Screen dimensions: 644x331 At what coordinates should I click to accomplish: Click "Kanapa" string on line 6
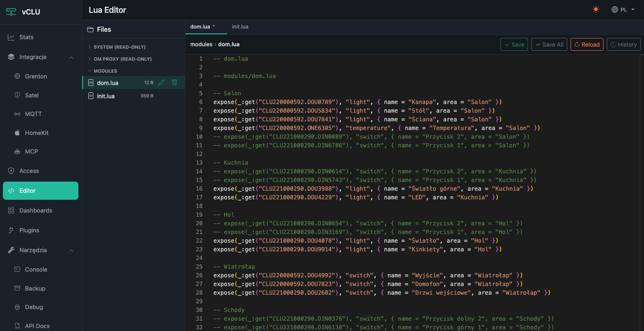[422, 102]
